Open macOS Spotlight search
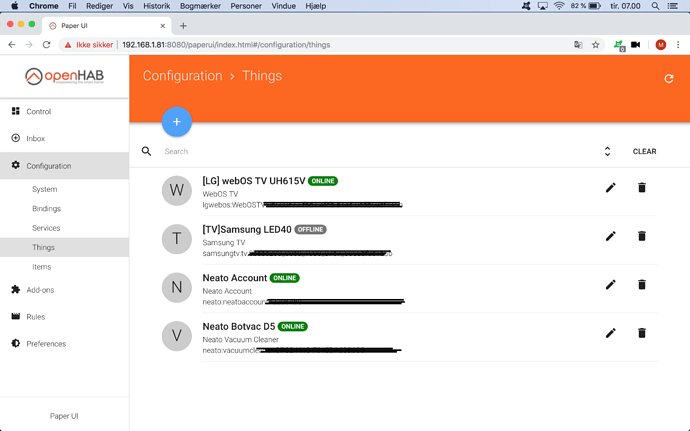This screenshot has width=690, height=431. click(655, 6)
